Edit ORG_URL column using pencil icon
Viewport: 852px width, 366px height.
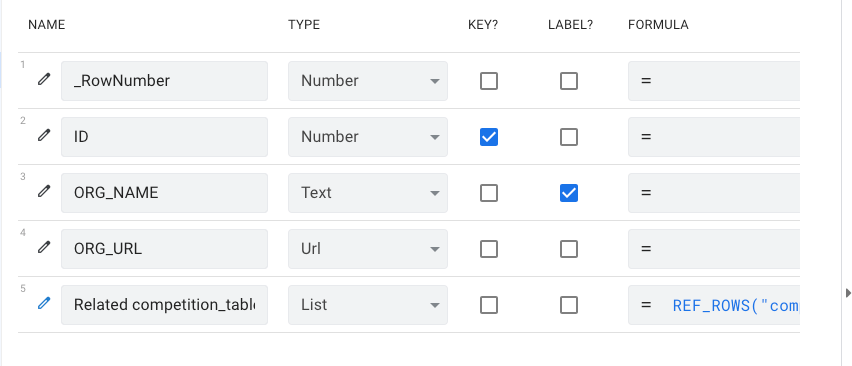coord(44,248)
